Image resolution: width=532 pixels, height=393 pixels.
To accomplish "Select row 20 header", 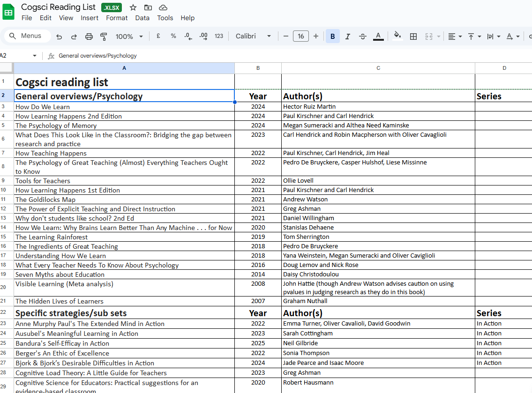I will click(x=7, y=288).
